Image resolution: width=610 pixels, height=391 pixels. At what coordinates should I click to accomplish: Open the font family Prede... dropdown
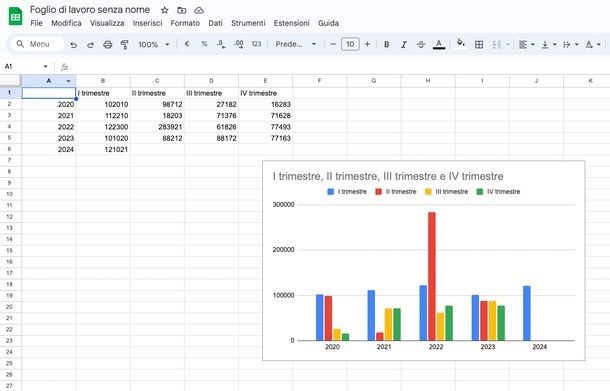pos(296,44)
